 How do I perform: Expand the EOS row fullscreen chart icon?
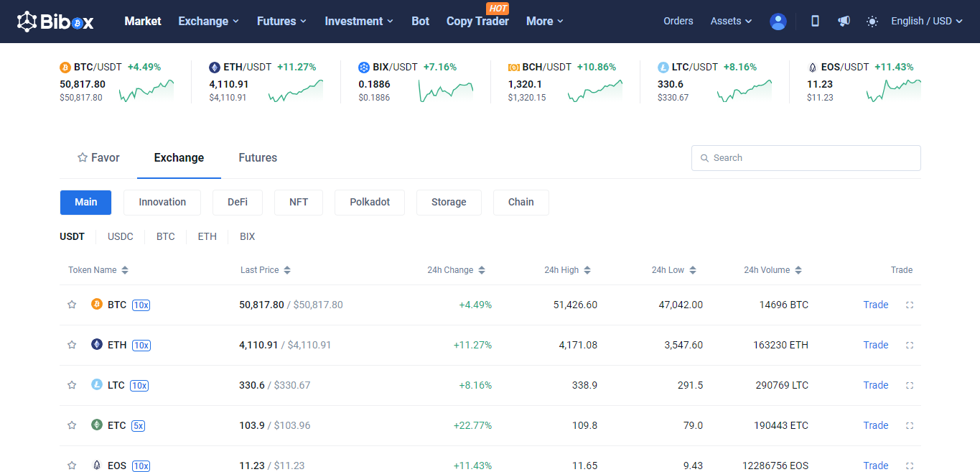pyautogui.click(x=910, y=466)
